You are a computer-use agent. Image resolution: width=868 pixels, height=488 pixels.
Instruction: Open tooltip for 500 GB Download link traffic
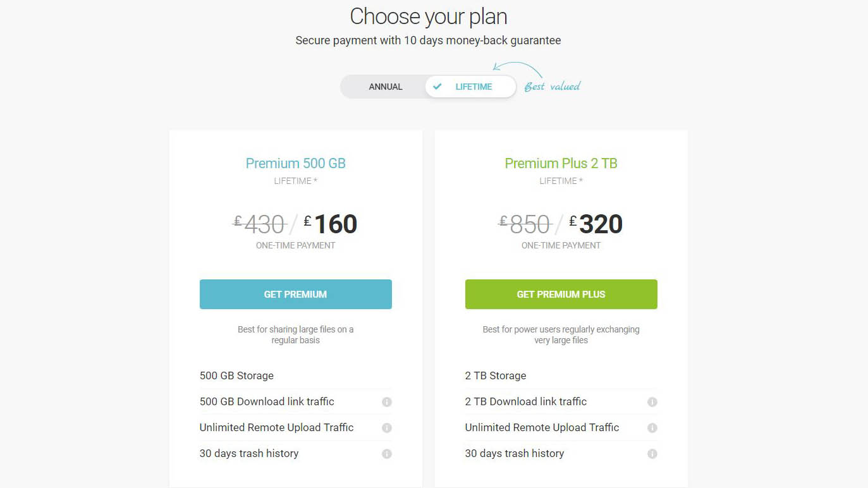click(x=387, y=402)
